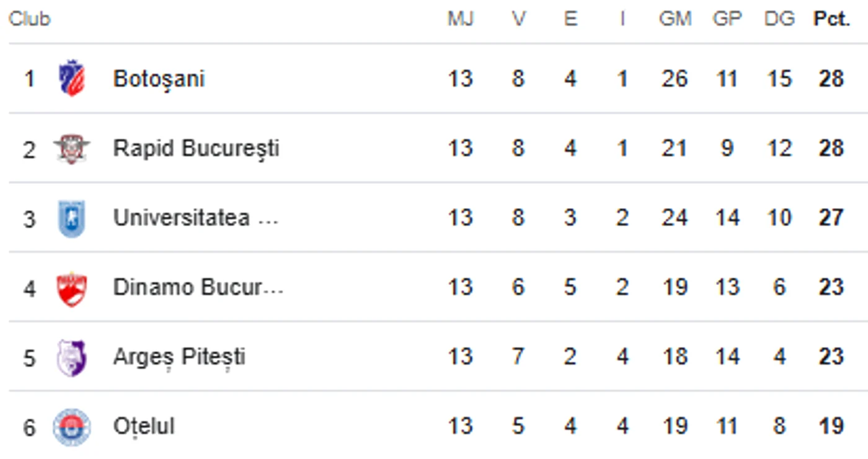The width and height of the screenshot is (868, 459).
Task: Open the Oțelul team link
Action: pos(144,427)
